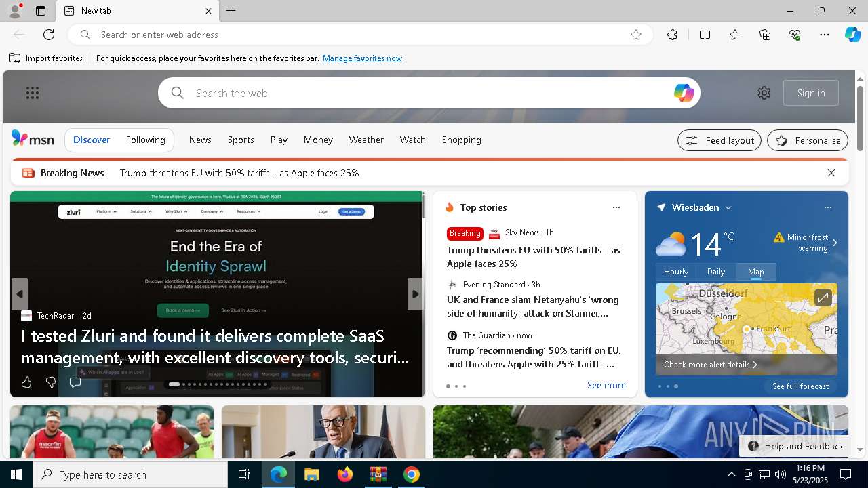868x488 pixels.
Task: Dislike the Zluri article with thumbs down
Action: pyautogui.click(x=51, y=383)
